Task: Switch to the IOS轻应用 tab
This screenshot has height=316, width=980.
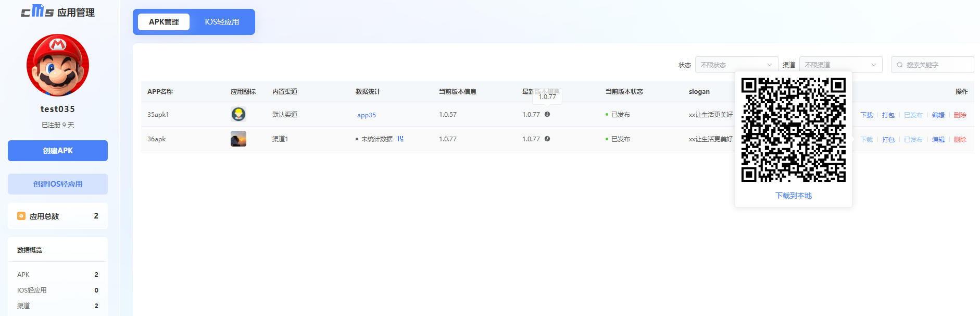Action: tap(222, 22)
